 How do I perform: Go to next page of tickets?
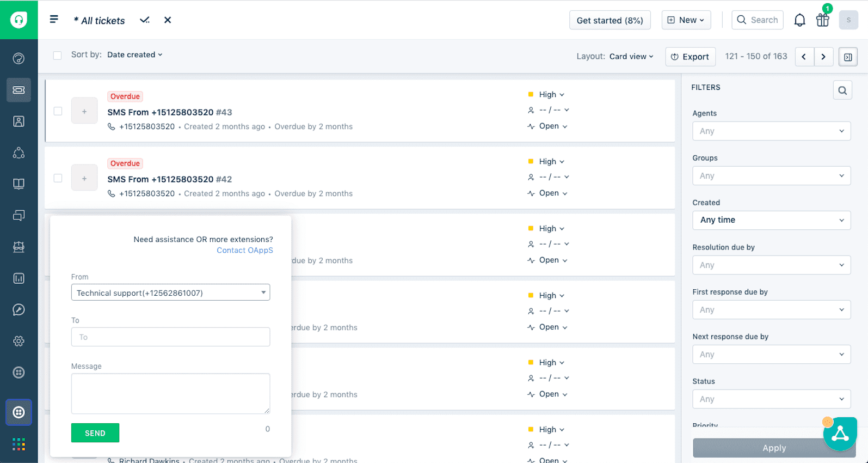coord(824,57)
